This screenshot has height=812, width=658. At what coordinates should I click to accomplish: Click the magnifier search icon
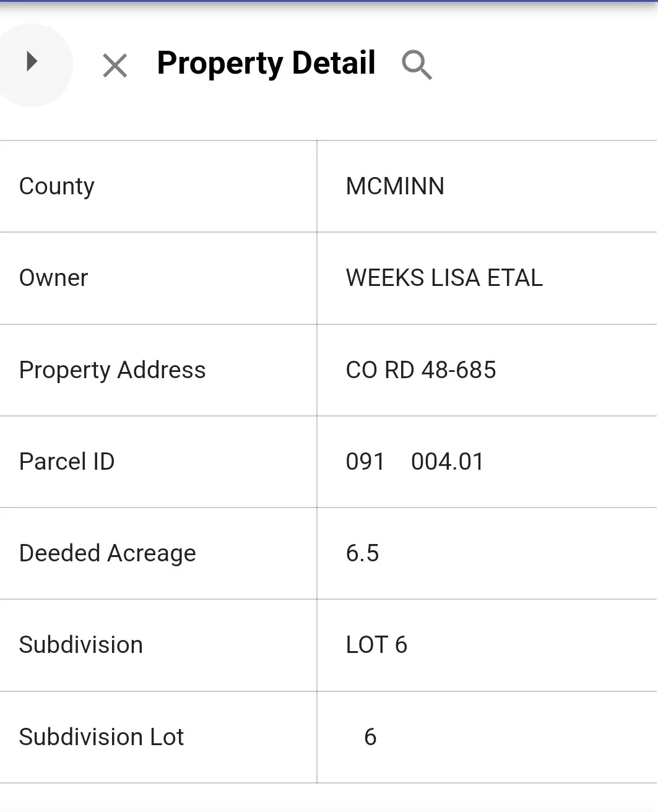click(417, 65)
